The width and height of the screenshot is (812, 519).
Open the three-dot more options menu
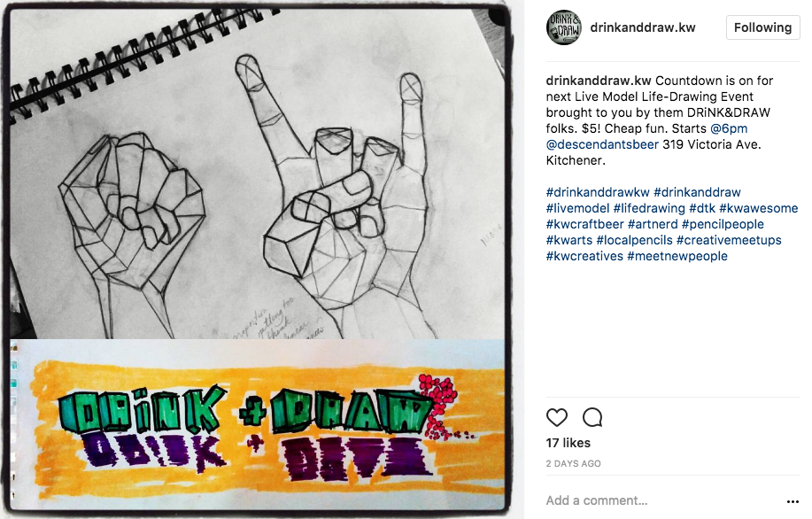(x=793, y=501)
